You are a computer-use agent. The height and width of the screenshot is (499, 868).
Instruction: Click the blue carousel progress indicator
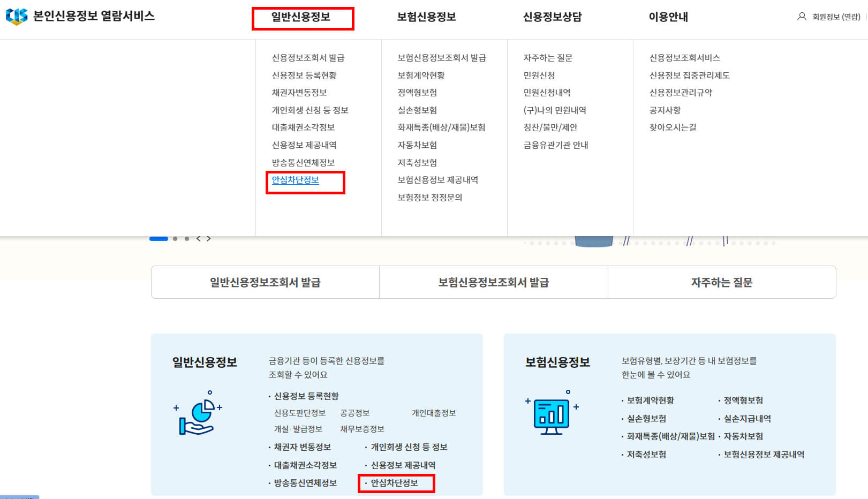(x=159, y=239)
